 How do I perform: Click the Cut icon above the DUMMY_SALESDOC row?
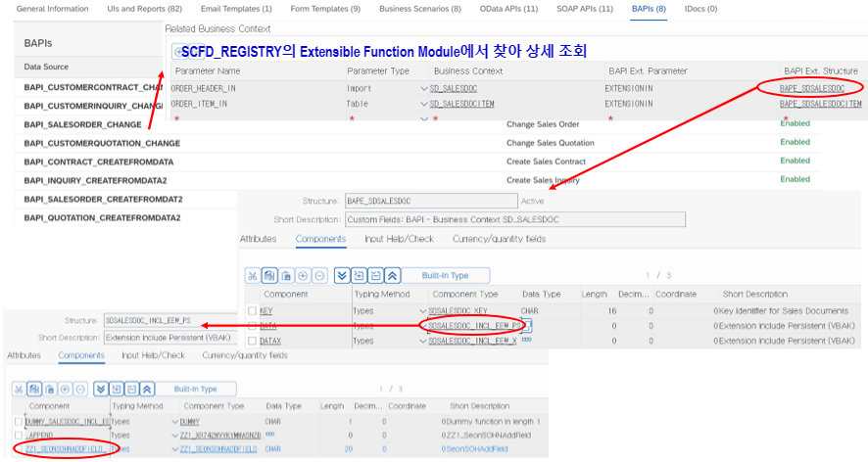19,390
